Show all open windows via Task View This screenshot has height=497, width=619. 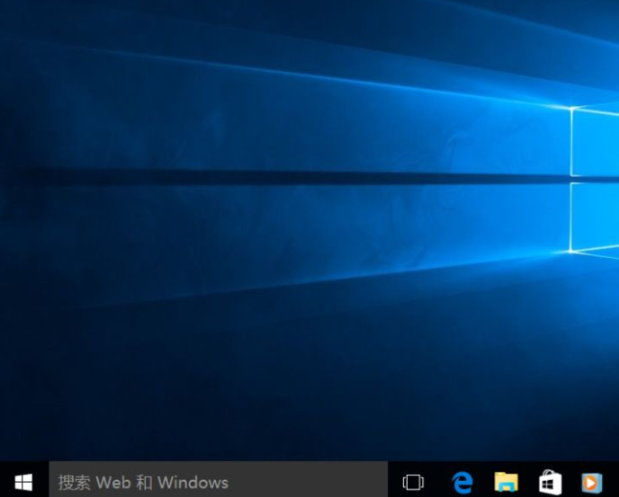(413, 482)
